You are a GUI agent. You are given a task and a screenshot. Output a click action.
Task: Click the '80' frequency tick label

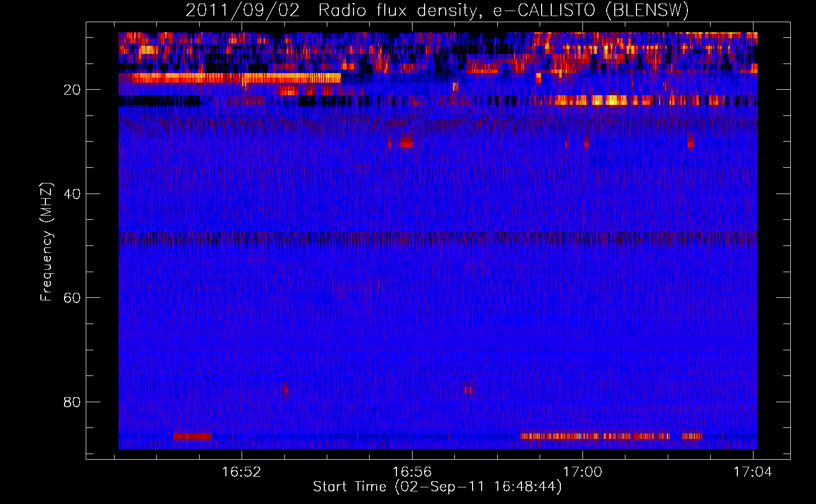73,402
